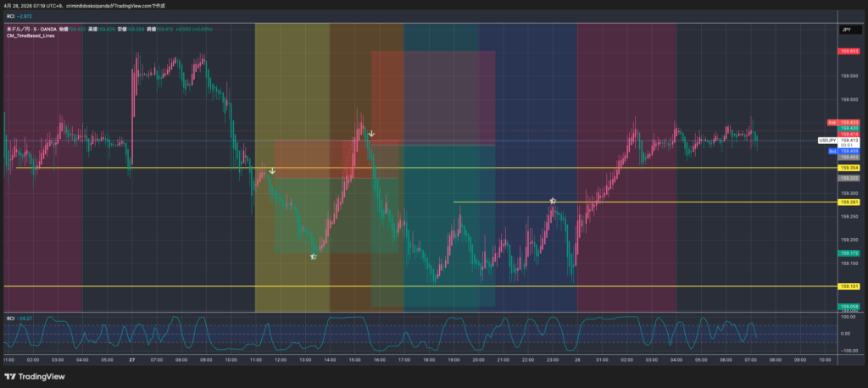Screen dimensions: 868x388
Task: Click the RCI label in the top pane
Action: pos(11,14)
